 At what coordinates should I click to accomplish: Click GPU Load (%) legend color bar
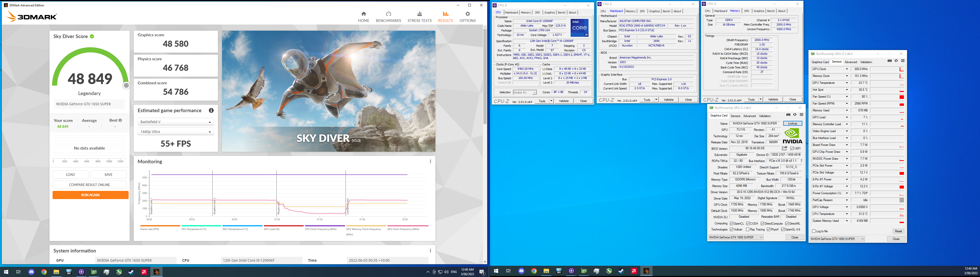pos(284,226)
